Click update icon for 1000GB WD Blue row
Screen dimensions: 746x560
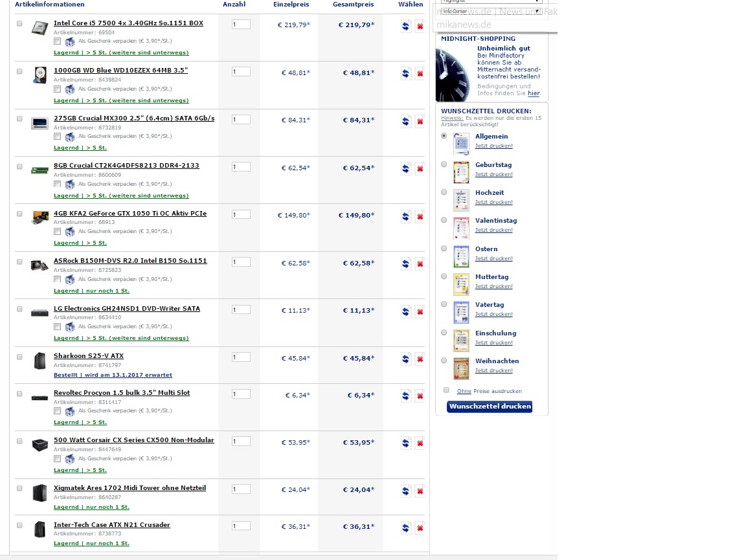tap(405, 73)
